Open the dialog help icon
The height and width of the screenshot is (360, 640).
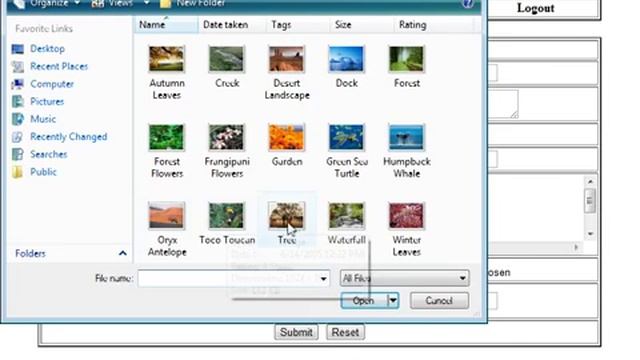click(x=468, y=4)
